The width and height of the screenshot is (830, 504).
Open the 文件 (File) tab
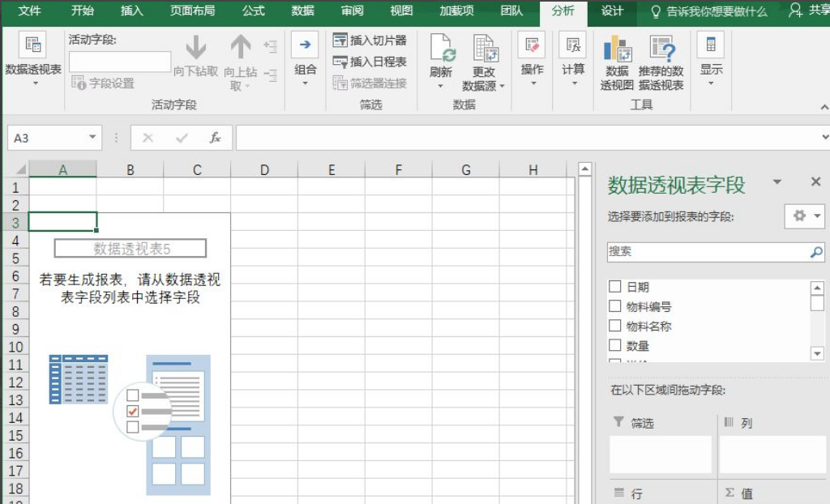pyautogui.click(x=30, y=11)
